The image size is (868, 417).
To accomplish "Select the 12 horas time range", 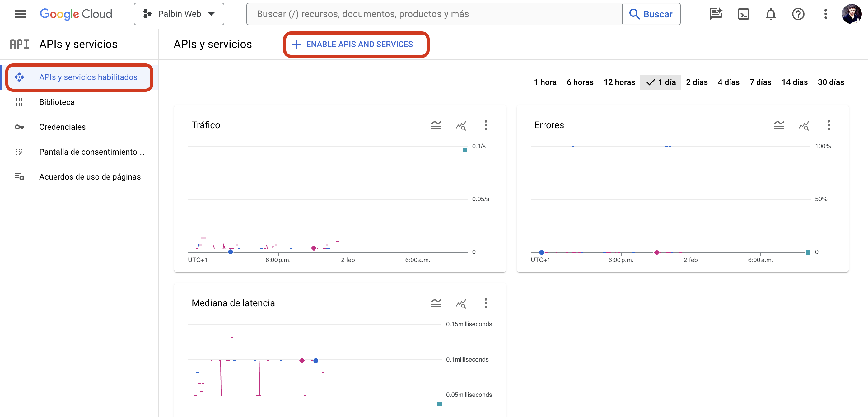I will tap(619, 82).
